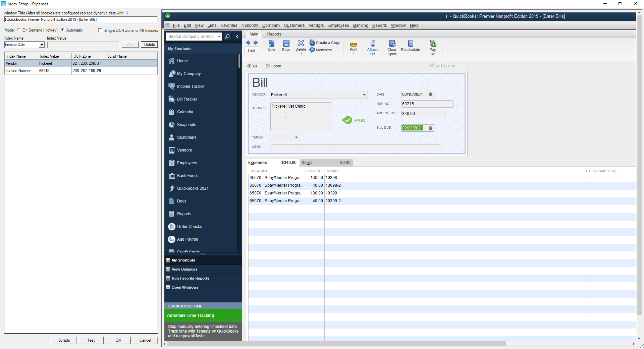This screenshot has width=644, height=349.
Task: Toggle Single OCR Zone for All Indexes
Action: tap(100, 30)
